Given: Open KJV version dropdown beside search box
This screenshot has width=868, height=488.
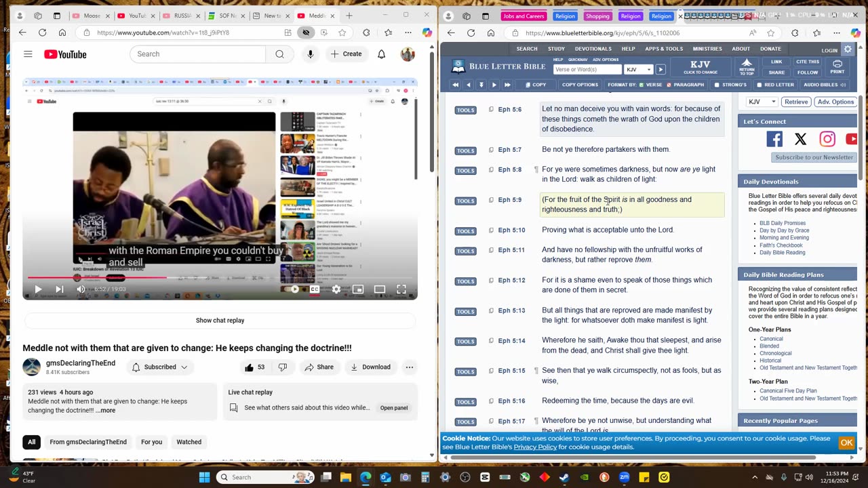Looking at the screenshot, I should click(639, 69).
